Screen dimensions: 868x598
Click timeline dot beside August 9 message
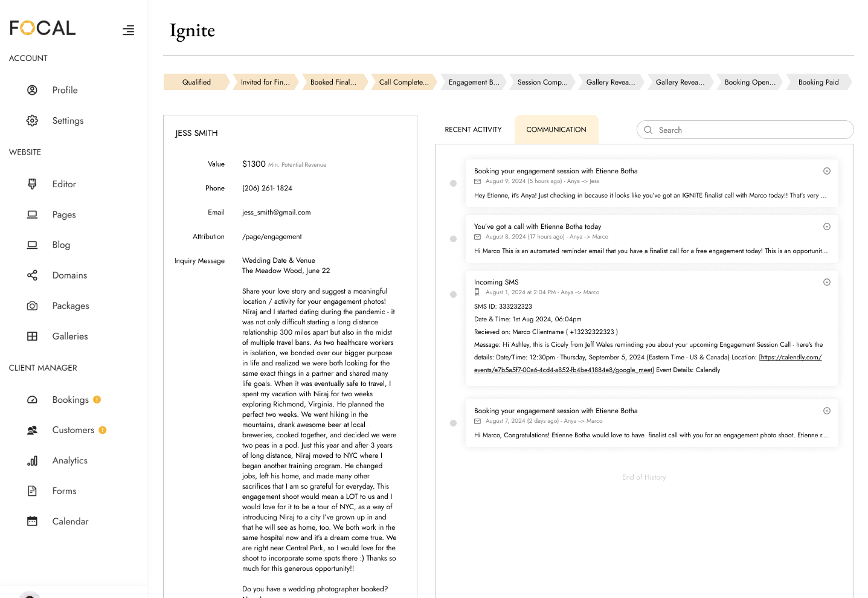pos(453,184)
